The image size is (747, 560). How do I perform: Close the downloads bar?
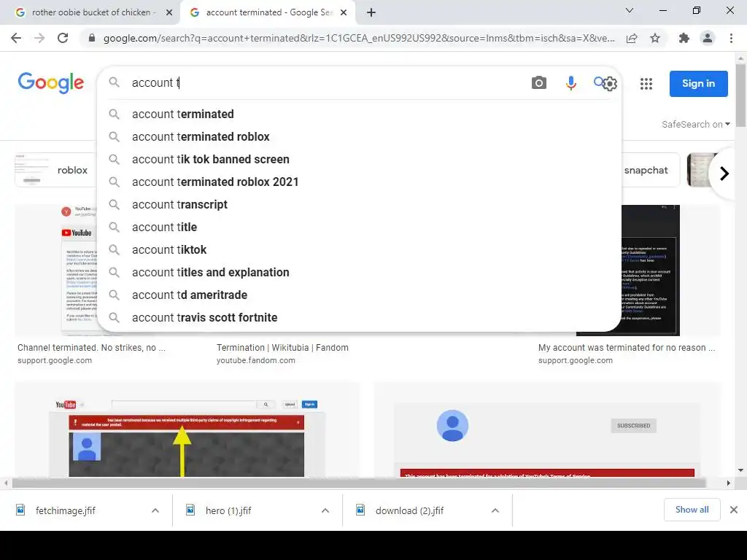(x=734, y=510)
